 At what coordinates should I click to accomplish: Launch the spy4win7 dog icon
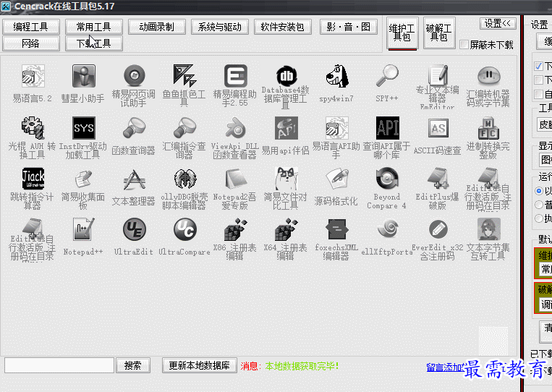pyautogui.click(x=336, y=77)
